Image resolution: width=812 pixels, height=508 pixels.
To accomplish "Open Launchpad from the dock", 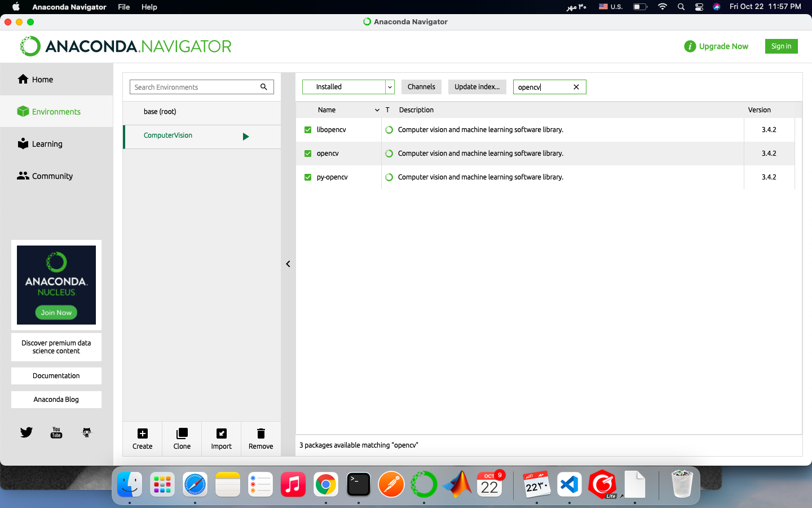I will [x=162, y=484].
